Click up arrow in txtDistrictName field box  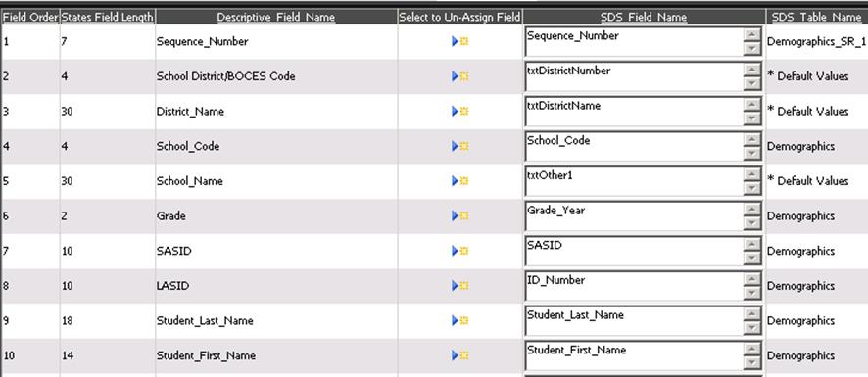pos(751,105)
